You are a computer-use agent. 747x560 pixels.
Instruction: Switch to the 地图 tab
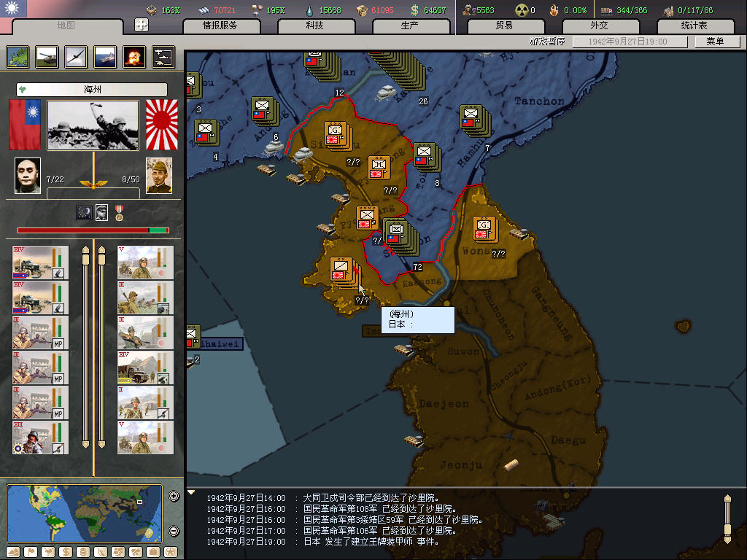coord(66,26)
